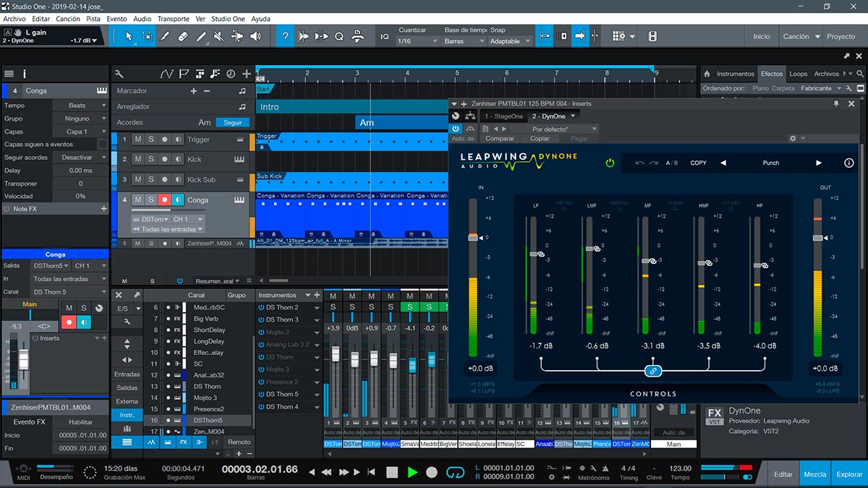Open plugin gear settings icon

[x=793, y=138]
